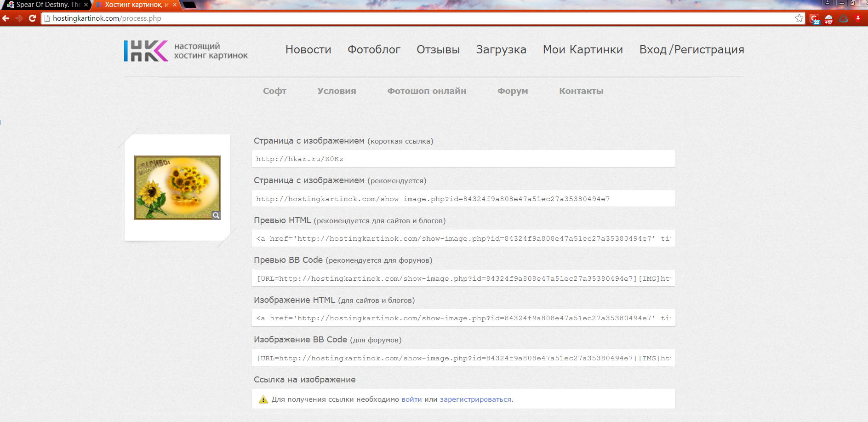Click the 'Превью HTML' label
Viewport: 868px width, 422px height.
(x=282, y=220)
